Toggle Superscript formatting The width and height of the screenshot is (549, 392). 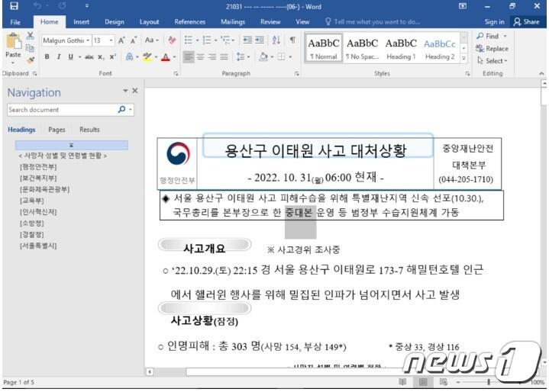(113, 56)
